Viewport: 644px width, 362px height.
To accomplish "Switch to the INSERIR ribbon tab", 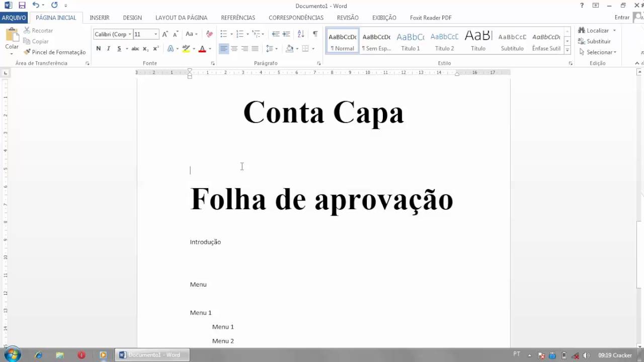I will pyautogui.click(x=99, y=18).
